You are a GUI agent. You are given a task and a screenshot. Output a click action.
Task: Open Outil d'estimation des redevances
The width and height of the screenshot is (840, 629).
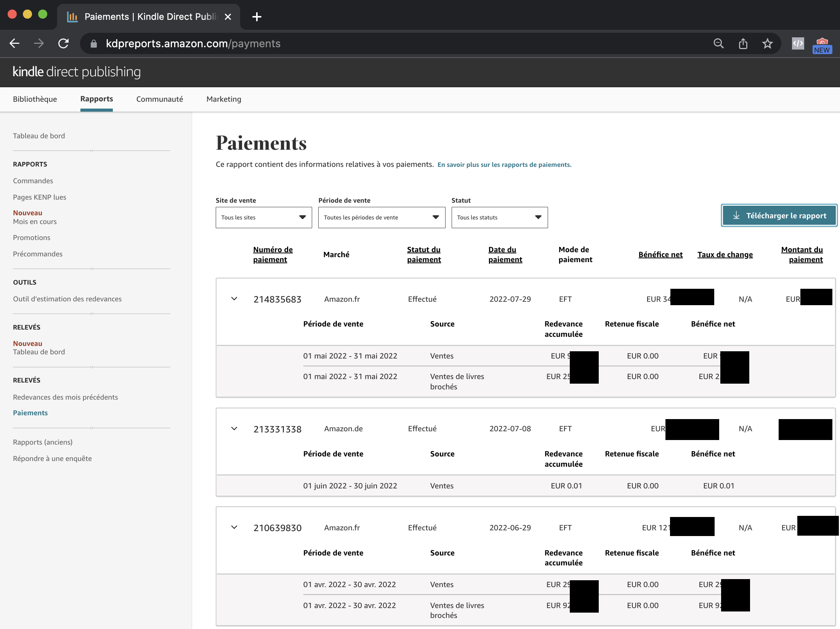click(x=67, y=299)
